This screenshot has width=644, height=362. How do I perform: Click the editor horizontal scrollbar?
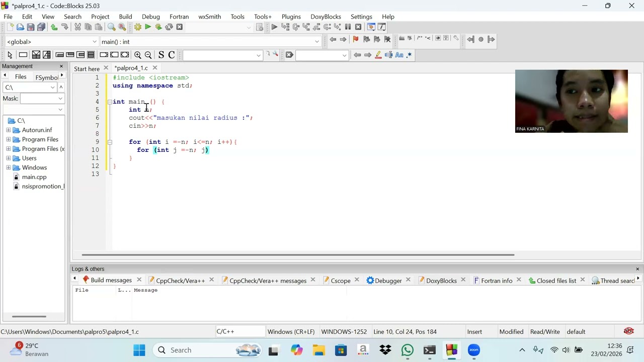tap(298, 255)
